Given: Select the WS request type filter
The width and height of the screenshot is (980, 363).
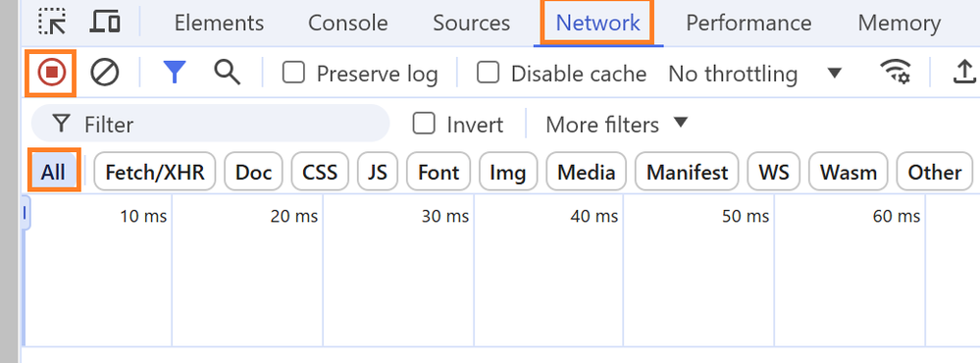Looking at the screenshot, I should (x=774, y=172).
